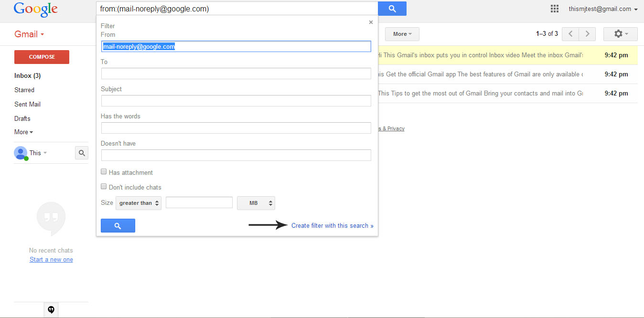The width and height of the screenshot is (644, 318).
Task: Open the email 'Get the official Gmail app'
Action: pos(508,74)
